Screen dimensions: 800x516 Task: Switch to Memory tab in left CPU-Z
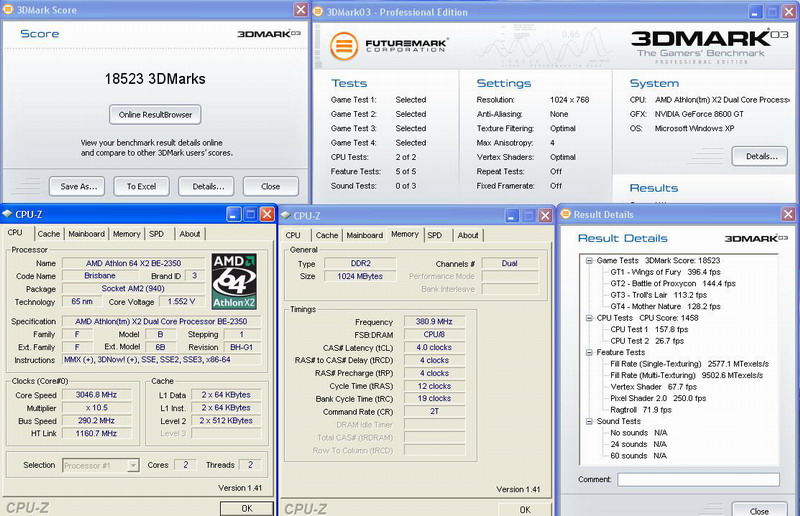(x=127, y=234)
